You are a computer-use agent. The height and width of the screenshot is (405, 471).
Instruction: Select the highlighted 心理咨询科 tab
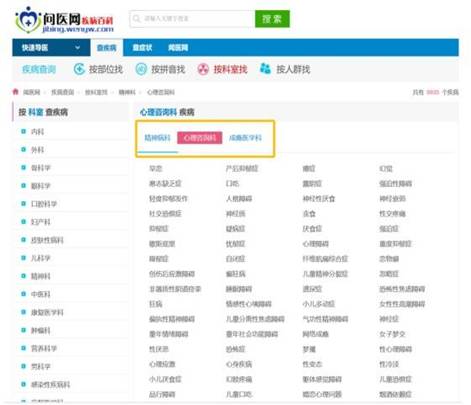[200, 138]
